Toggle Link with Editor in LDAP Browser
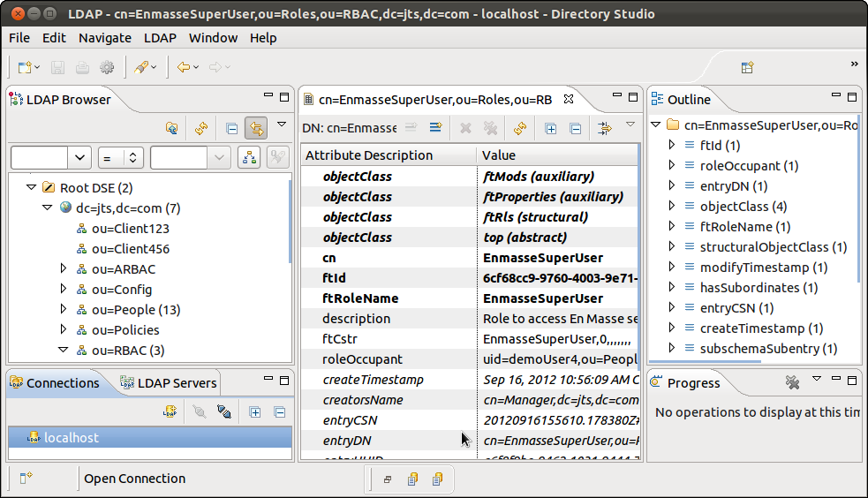The image size is (868, 498). point(256,129)
